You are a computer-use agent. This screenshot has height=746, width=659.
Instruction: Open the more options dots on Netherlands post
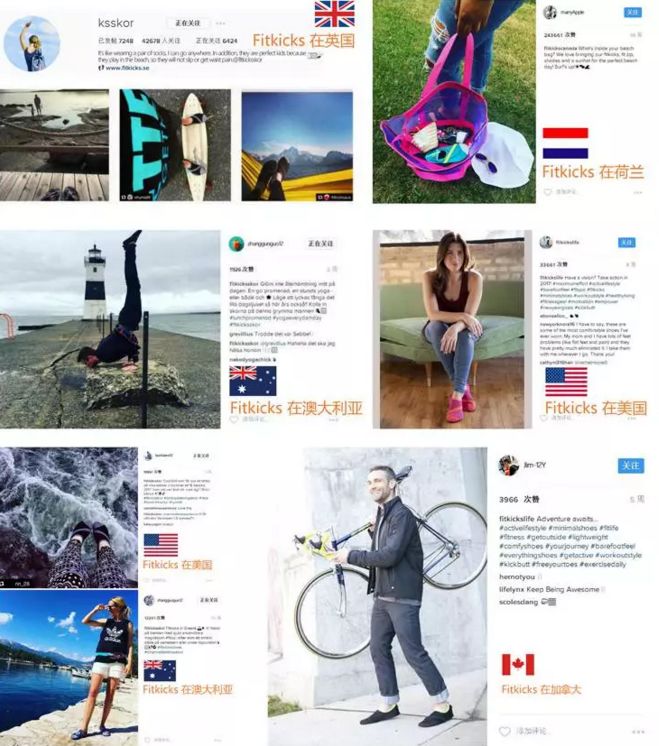click(x=638, y=192)
